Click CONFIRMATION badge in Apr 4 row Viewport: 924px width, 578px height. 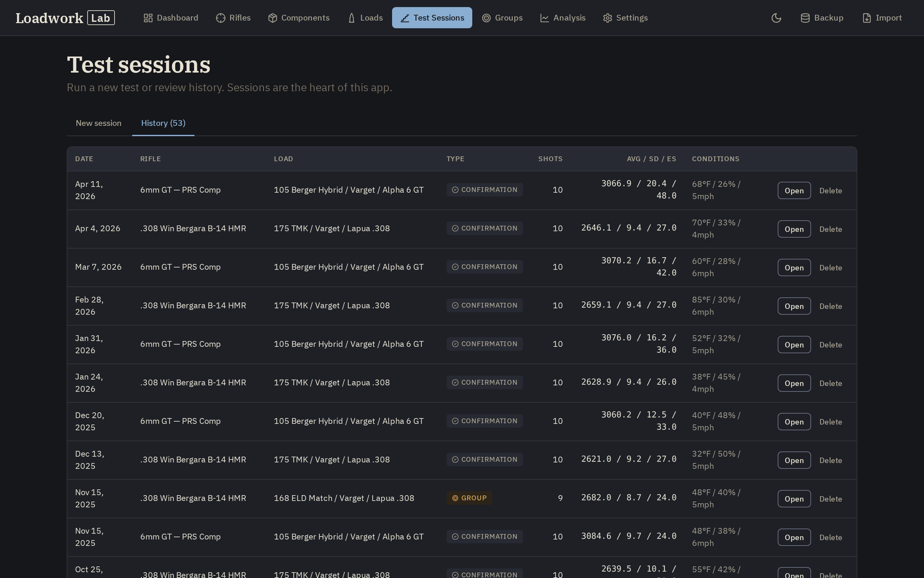pyautogui.click(x=484, y=228)
